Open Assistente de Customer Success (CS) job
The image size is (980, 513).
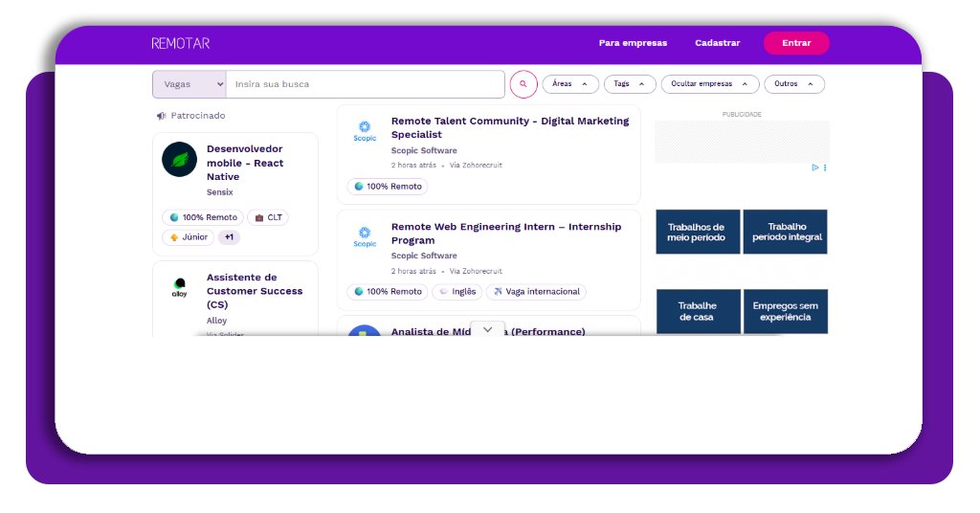click(255, 291)
